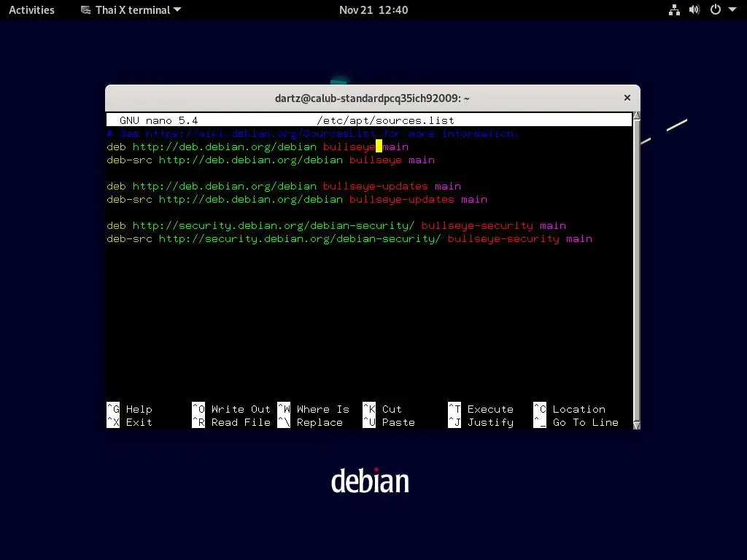Click the ^J Justify shortcut
747x560 pixels.
coord(481,422)
